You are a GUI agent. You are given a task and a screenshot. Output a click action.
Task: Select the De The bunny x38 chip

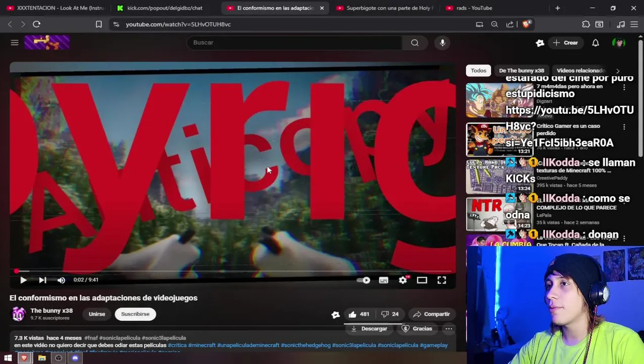click(521, 71)
